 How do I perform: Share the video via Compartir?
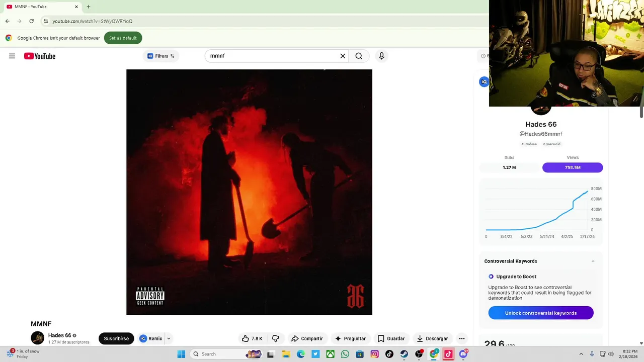point(307,338)
